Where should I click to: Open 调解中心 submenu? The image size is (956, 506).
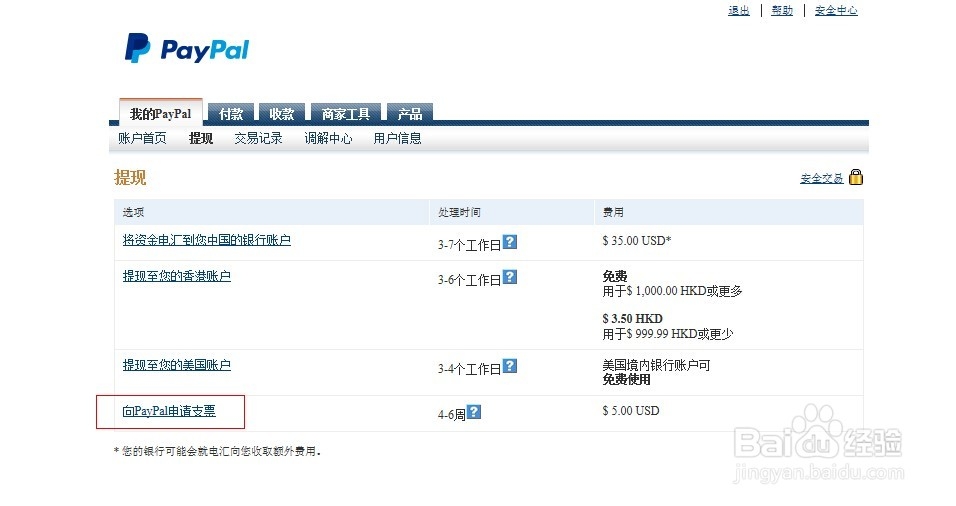[328, 138]
